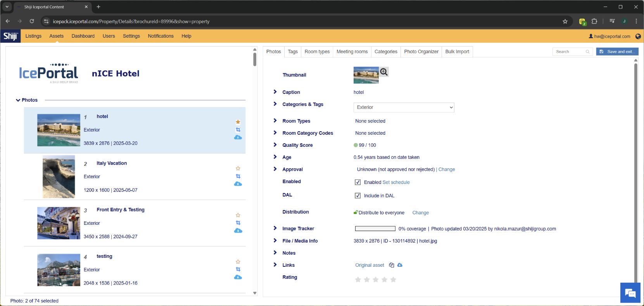Image resolution: width=644 pixels, height=306 pixels.
Task: Toggle the Include in DAL checkbox
Action: (357, 196)
